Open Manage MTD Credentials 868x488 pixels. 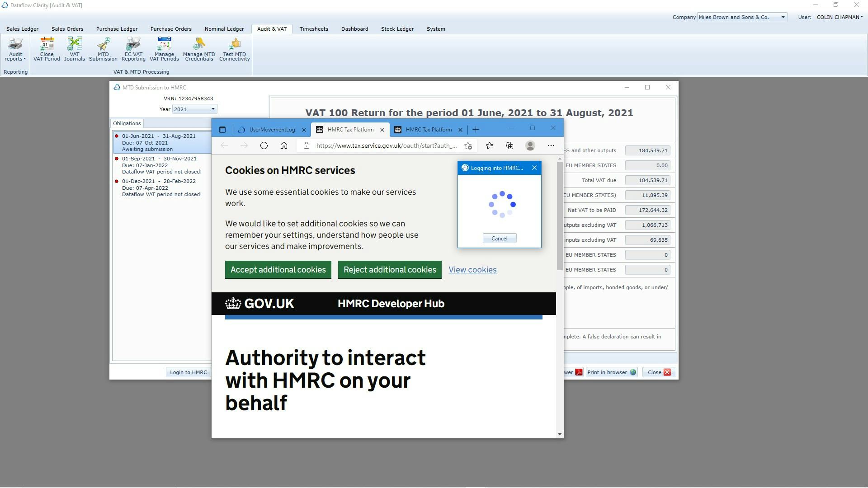[x=199, y=49]
